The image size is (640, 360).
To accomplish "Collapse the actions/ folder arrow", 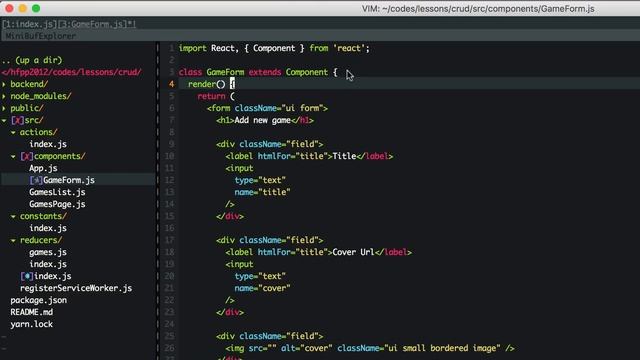I will pos(13,132).
